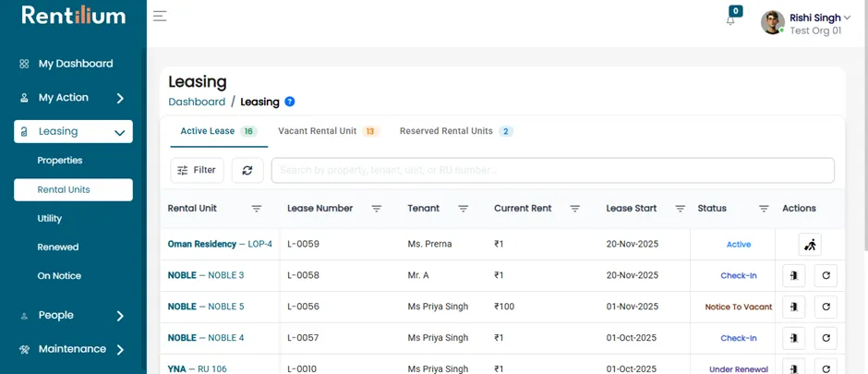The image size is (868, 374).
Task: Click the door exit icon for L-0056
Action: click(x=794, y=308)
